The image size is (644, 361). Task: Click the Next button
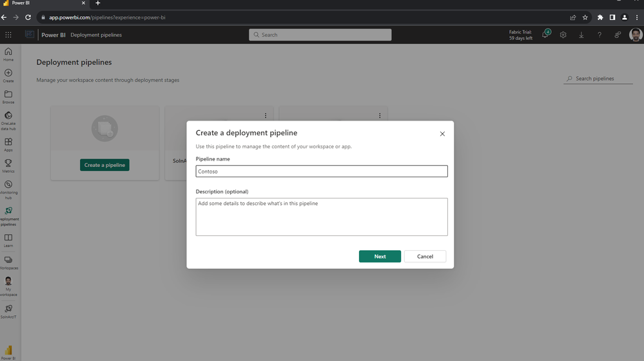(x=380, y=257)
